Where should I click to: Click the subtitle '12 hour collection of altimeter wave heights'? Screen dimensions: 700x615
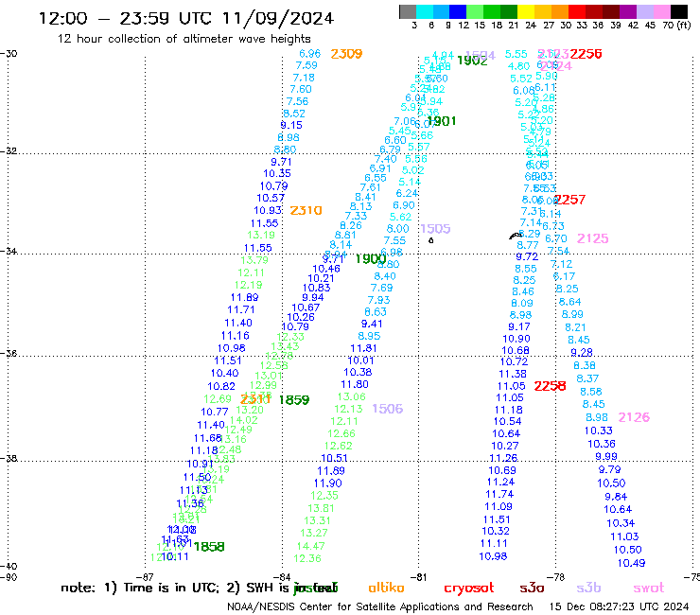pyautogui.click(x=184, y=39)
